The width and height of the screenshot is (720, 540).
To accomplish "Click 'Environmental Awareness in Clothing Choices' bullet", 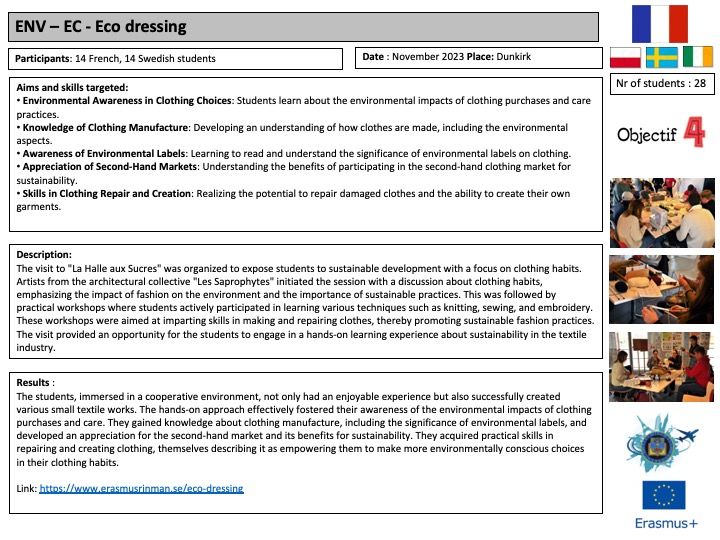I will [128, 101].
